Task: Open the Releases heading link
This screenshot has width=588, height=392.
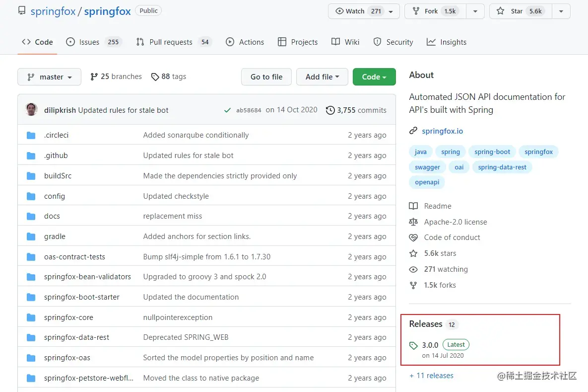Action: (x=426, y=324)
